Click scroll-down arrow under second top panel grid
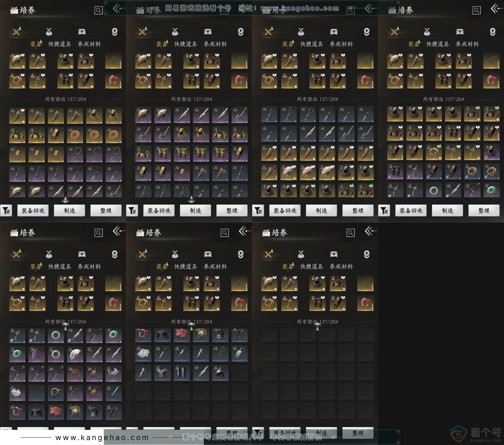 (191, 199)
